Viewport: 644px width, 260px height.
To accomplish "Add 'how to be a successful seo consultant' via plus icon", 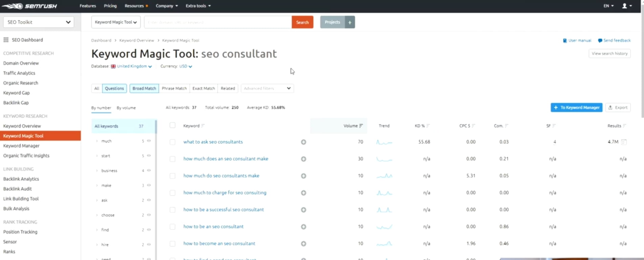I will [303, 210].
